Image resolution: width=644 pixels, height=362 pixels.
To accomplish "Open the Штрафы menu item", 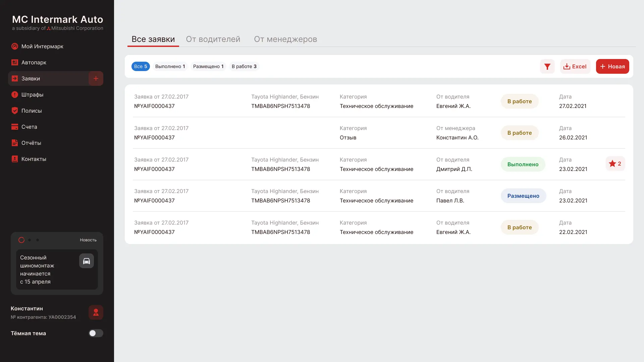I will pyautogui.click(x=56, y=95).
